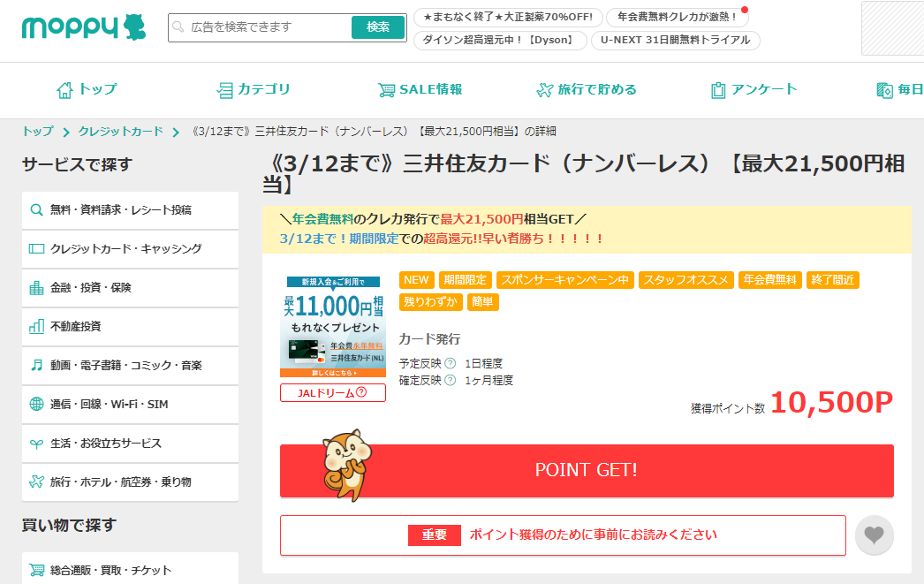Click the 終了間近 tag
924x584 pixels.
click(833, 280)
